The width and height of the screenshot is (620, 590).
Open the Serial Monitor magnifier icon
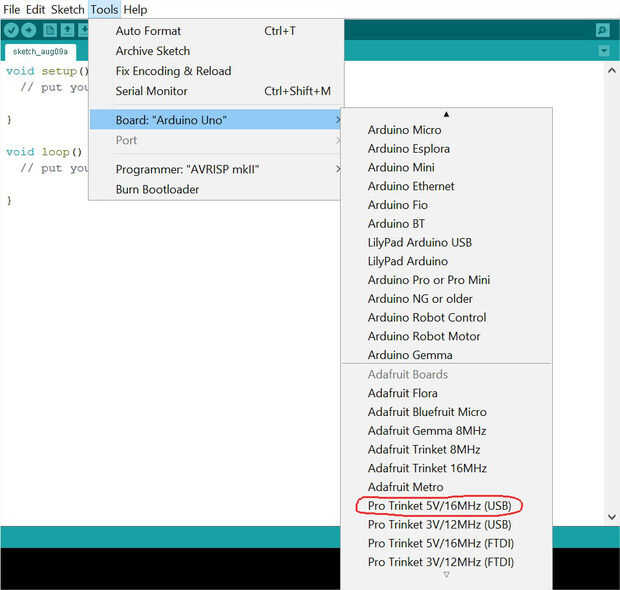click(x=603, y=30)
